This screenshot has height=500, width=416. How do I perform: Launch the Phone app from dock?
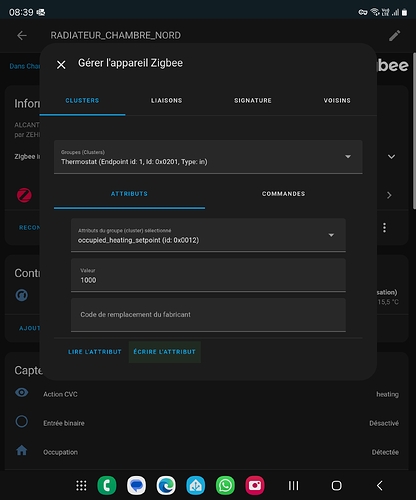point(107,485)
